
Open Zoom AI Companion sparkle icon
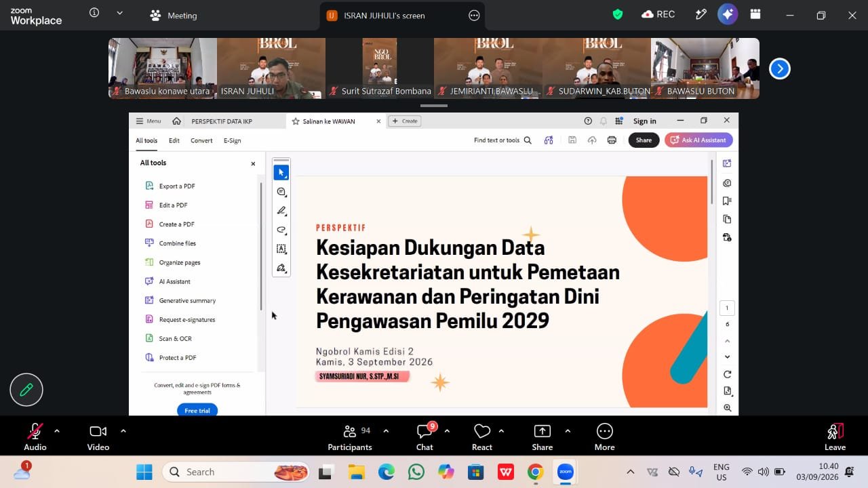(728, 14)
